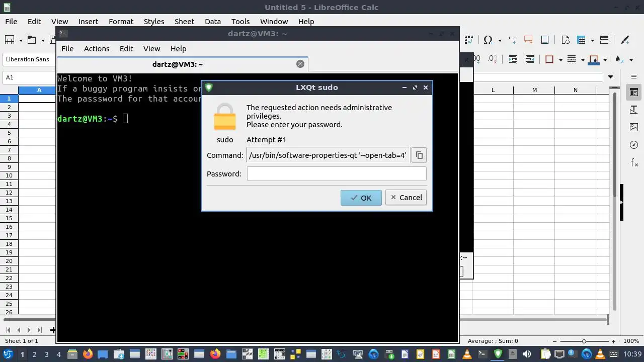The image size is (644, 362).
Task: Open Headers and Footers toolbar icon
Action: click(545, 40)
